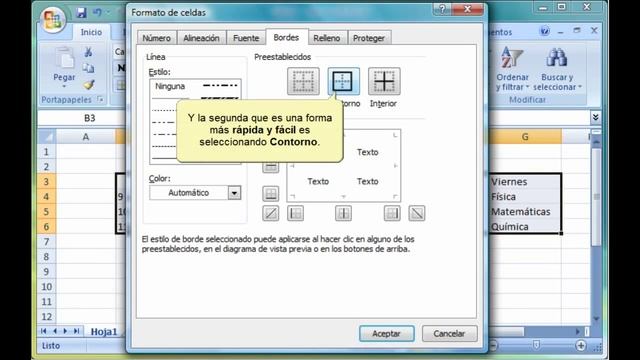Open the Número tab in Formato de celdas
Image resolution: width=640 pixels, height=360 pixels.
(x=157, y=38)
